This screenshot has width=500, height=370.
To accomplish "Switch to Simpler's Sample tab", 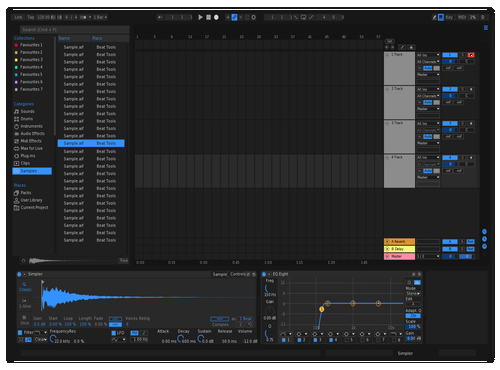I will tap(220, 274).
